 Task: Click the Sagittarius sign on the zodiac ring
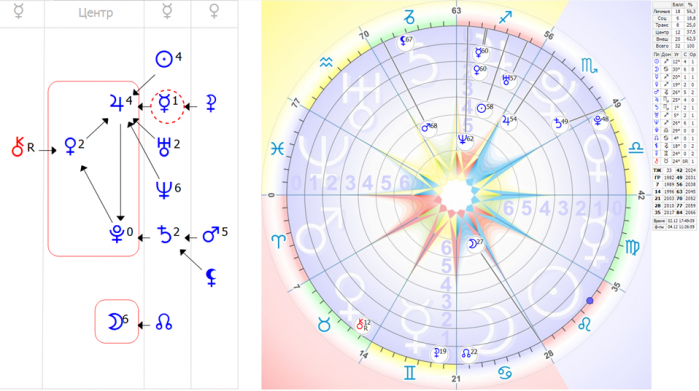click(x=506, y=18)
